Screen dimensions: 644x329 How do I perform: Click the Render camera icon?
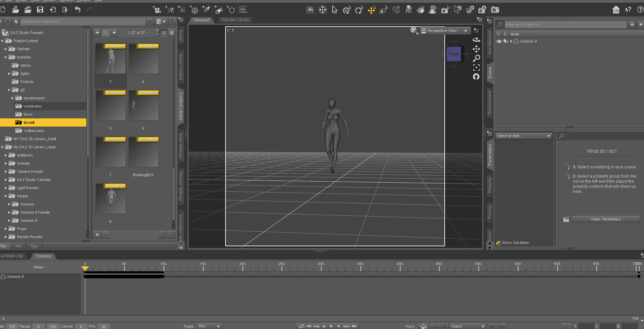pos(495,10)
